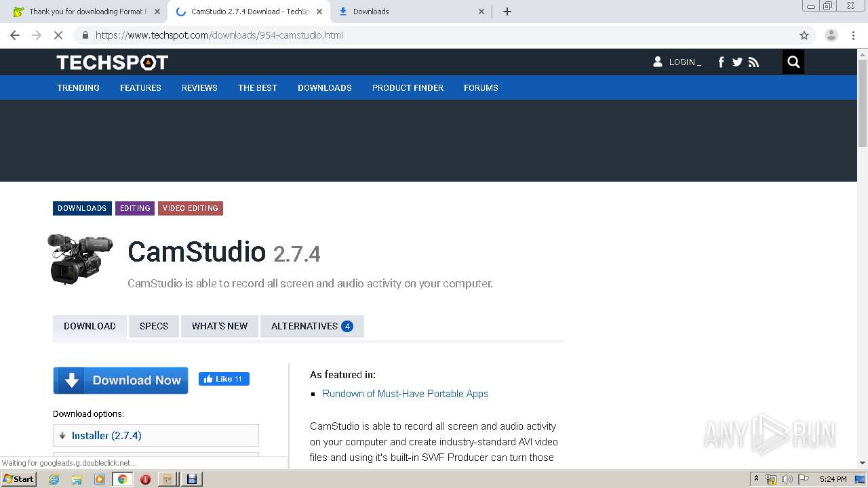Viewport: 868px width, 488px height.
Task: Show hidden system tray icons
Action: pyautogui.click(x=756, y=479)
